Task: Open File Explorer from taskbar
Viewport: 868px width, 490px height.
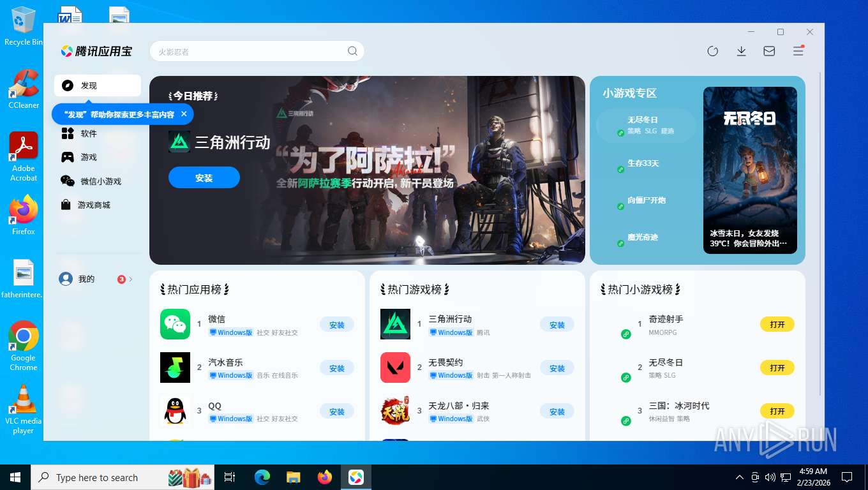Action: point(293,477)
